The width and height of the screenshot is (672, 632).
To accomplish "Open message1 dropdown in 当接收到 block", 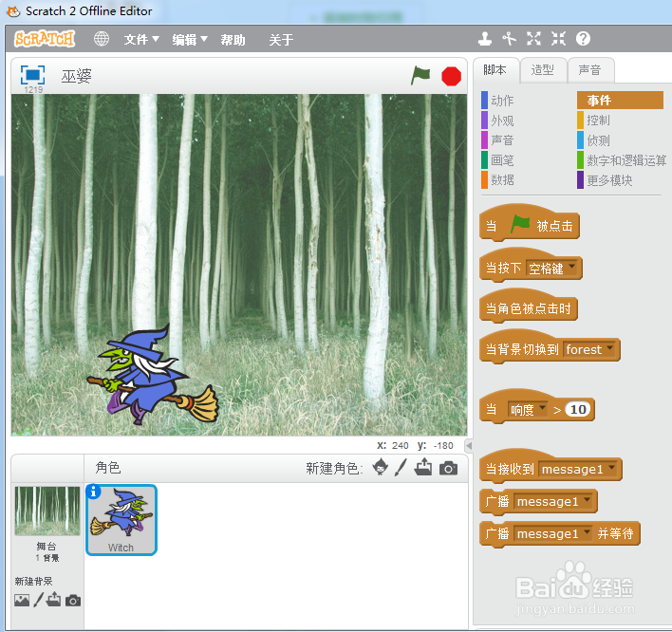I will 578,469.
